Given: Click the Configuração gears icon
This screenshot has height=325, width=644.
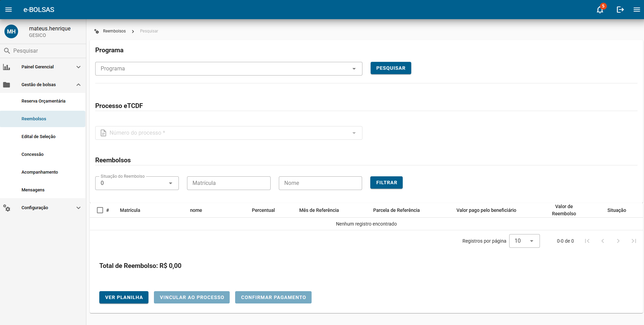Looking at the screenshot, I should point(7,208).
